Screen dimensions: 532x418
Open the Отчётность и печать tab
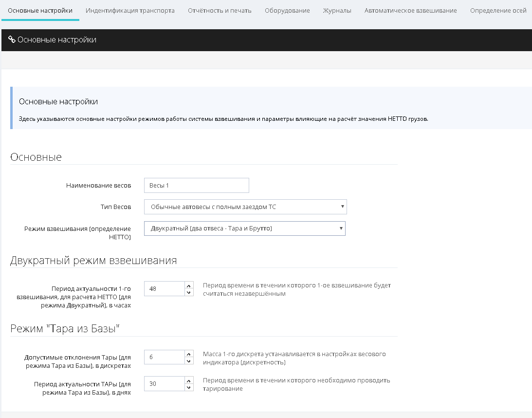[220, 10]
